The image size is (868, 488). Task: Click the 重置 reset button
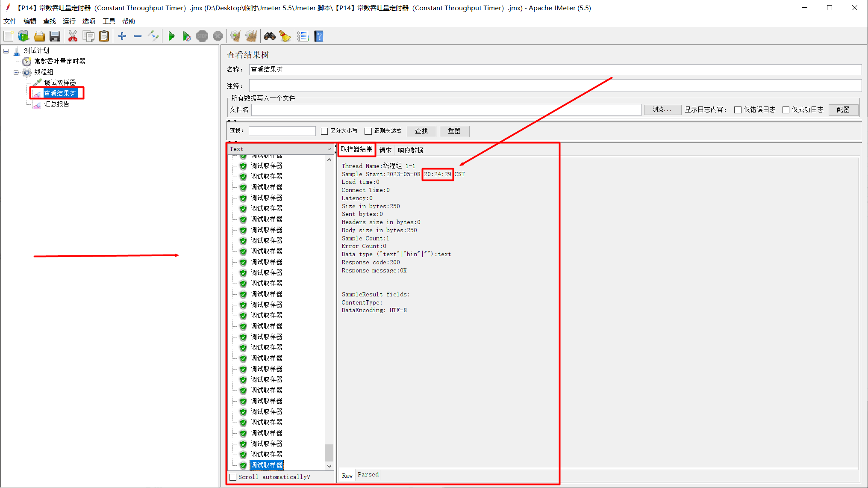point(454,131)
